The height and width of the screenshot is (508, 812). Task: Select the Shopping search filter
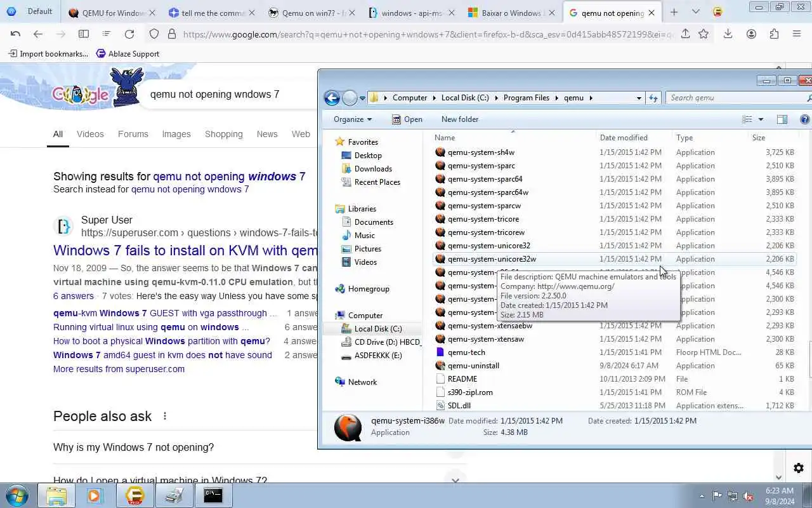point(223,134)
